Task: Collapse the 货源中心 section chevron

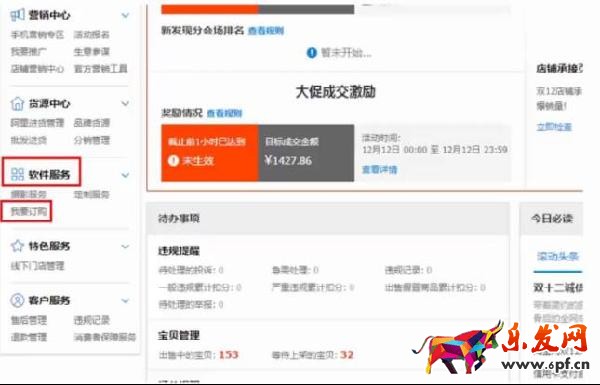Action: 125,103
